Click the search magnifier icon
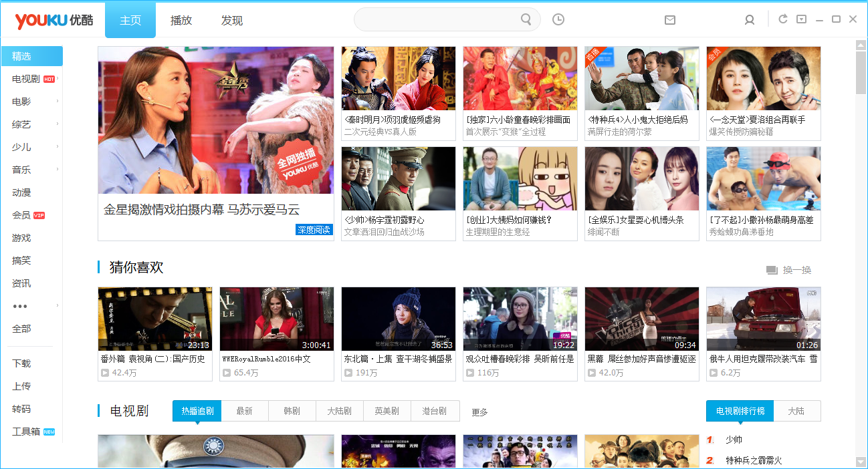Screen dimensions: 868x469 pyautogui.click(x=526, y=19)
